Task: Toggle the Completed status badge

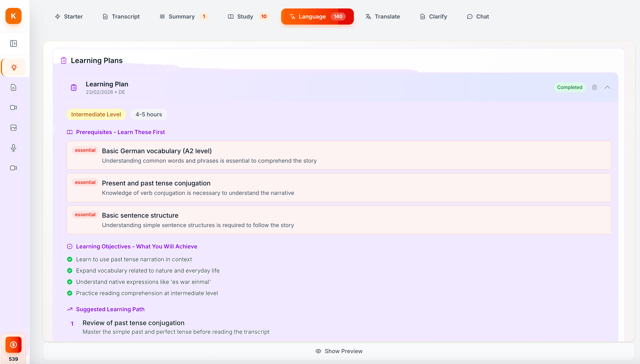Action: click(570, 87)
